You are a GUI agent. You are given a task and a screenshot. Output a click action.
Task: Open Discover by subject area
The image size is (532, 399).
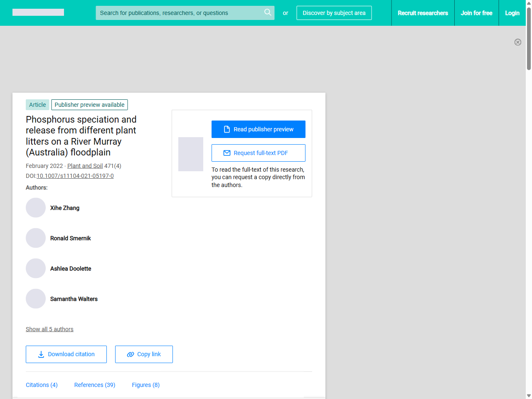pyautogui.click(x=334, y=13)
